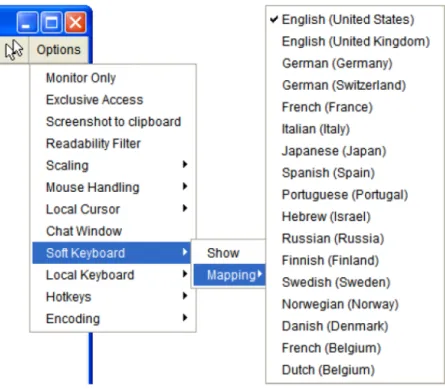Select Portuguese (Portugal) mapping
The image size is (445, 389).
click(x=355, y=195)
